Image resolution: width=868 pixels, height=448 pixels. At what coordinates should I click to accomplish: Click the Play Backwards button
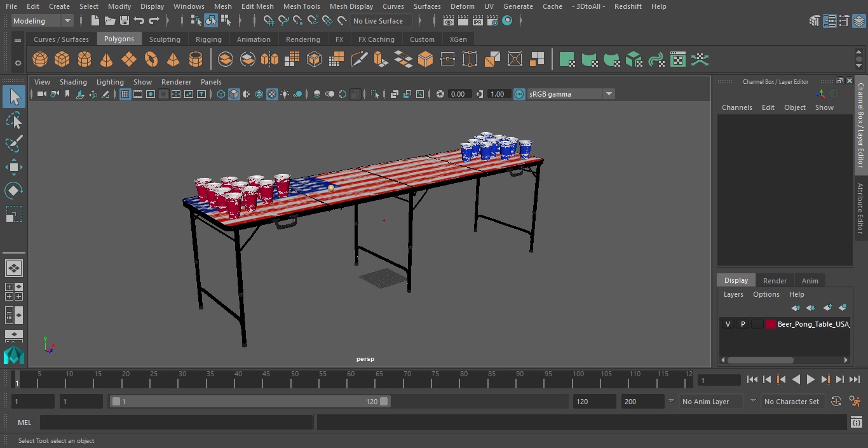coord(796,379)
